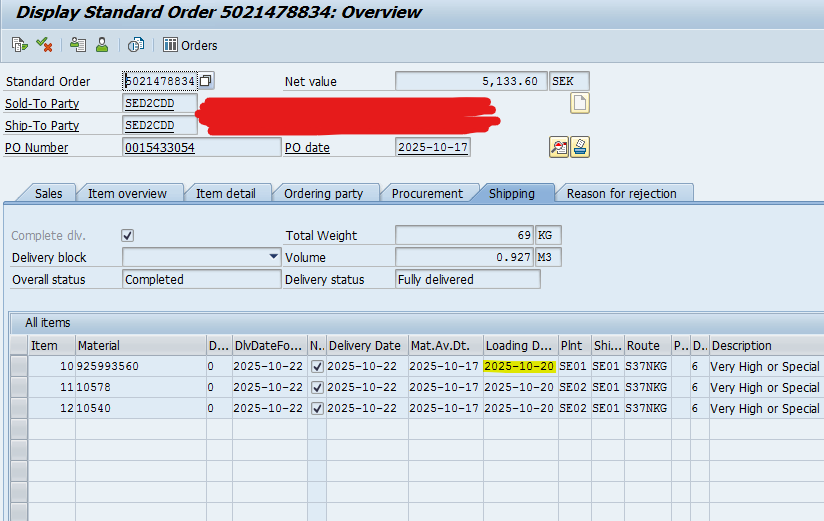Click the magnifier display header icon
This screenshot has height=521, width=824.
coord(559,147)
